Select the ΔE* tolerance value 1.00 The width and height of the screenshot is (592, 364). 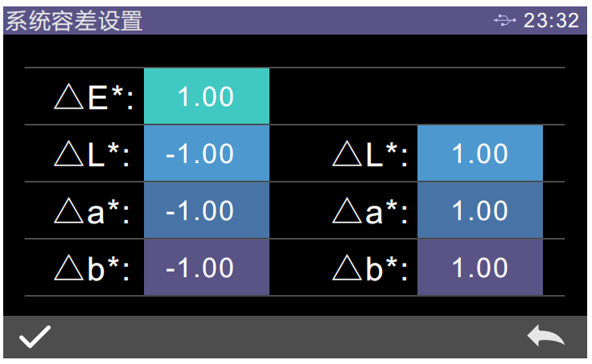coord(206,96)
